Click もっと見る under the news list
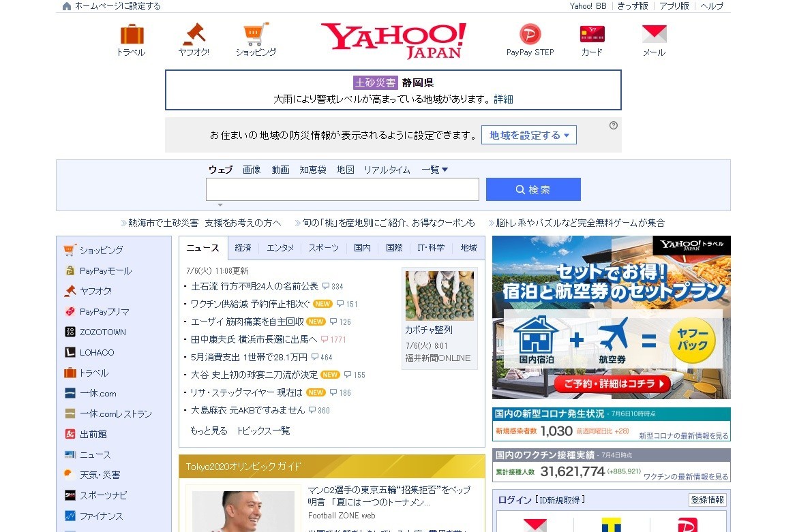The width and height of the screenshot is (812, 532). tap(209, 431)
